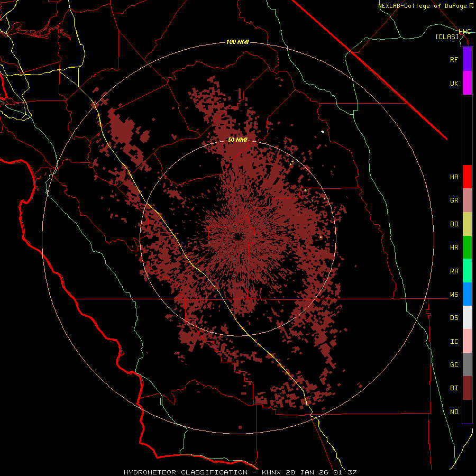This screenshot has width=476, height=476.
Task: Click the white echo pixel in northeast
Action: click(323, 132)
